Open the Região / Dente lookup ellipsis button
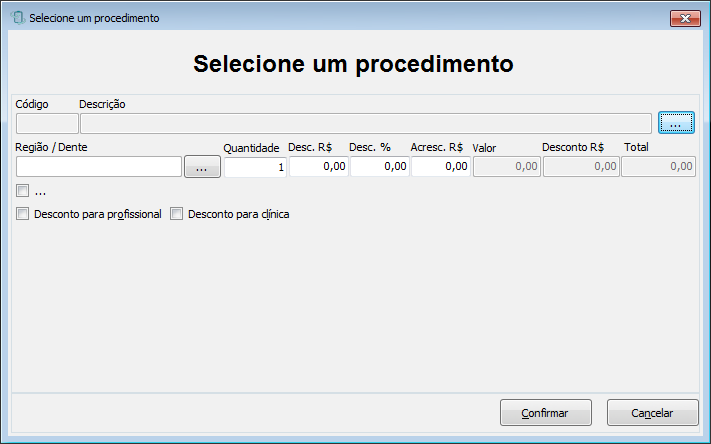This screenshot has height=444, width=711. pyautogui.click(x=202, y=167)
